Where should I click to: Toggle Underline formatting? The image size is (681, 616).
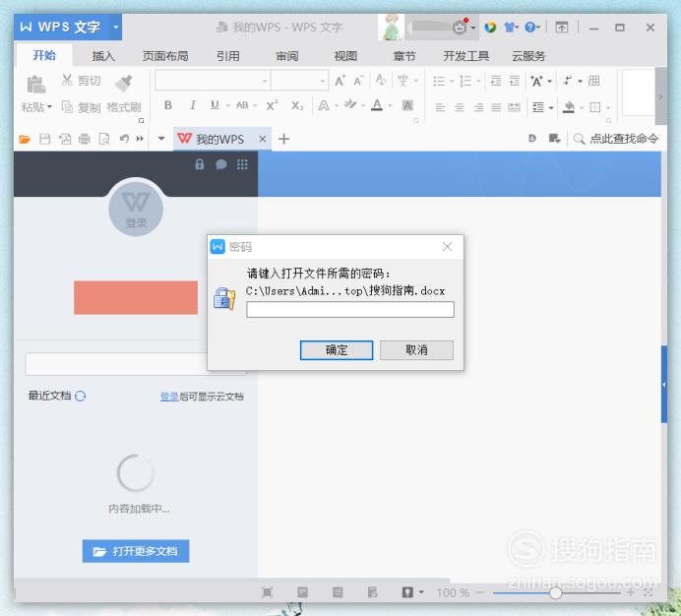pyautogui.click(x=215, y=105)
